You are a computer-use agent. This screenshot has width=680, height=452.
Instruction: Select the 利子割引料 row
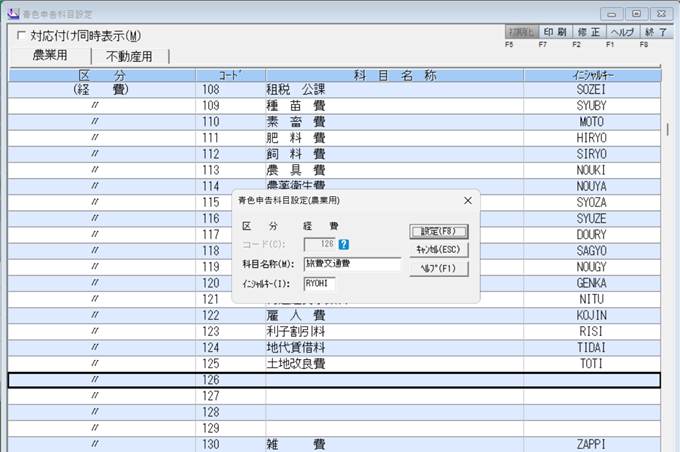tap(334, 331)
